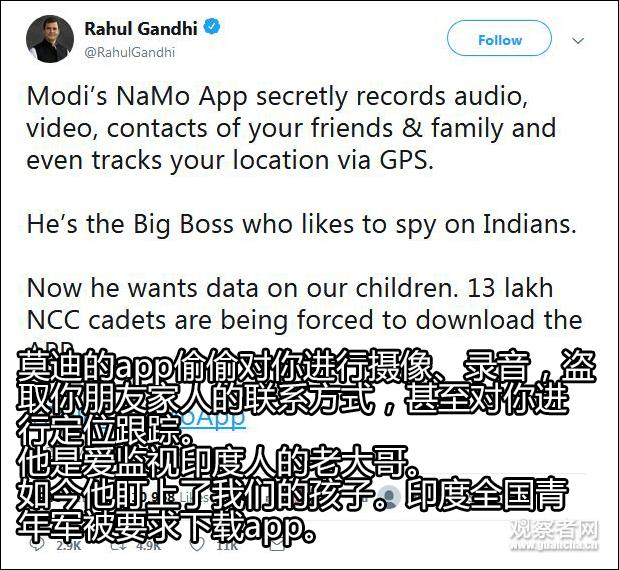Click the blue verified badge beside Rahul Gandhi
This screenshot has height=570, width=619.
click(x=211, y=27)
